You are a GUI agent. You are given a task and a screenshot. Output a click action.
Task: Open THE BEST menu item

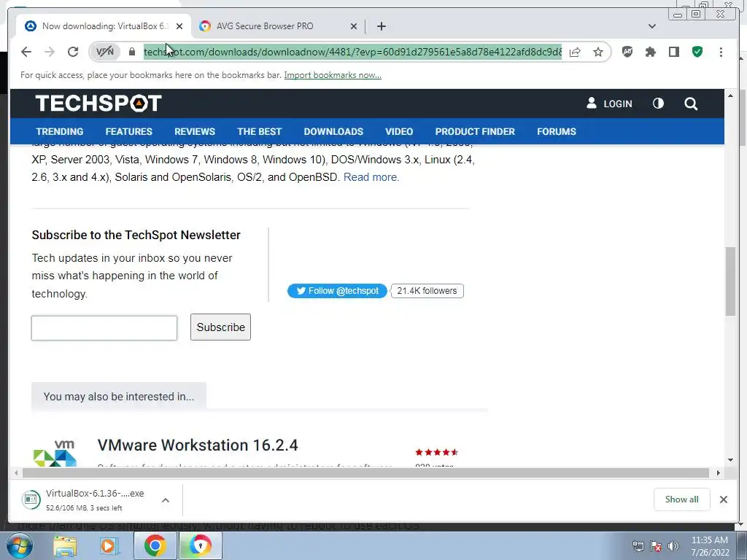coord(260,131)
